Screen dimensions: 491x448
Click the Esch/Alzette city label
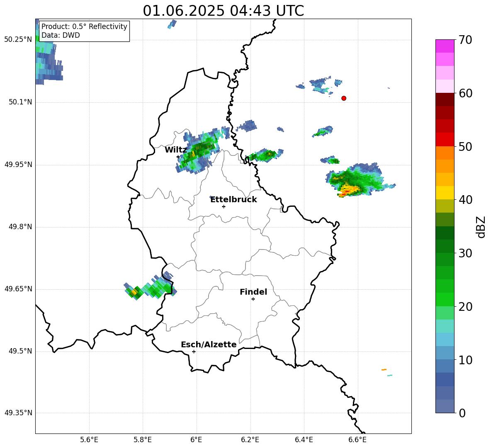pos(209,344)
